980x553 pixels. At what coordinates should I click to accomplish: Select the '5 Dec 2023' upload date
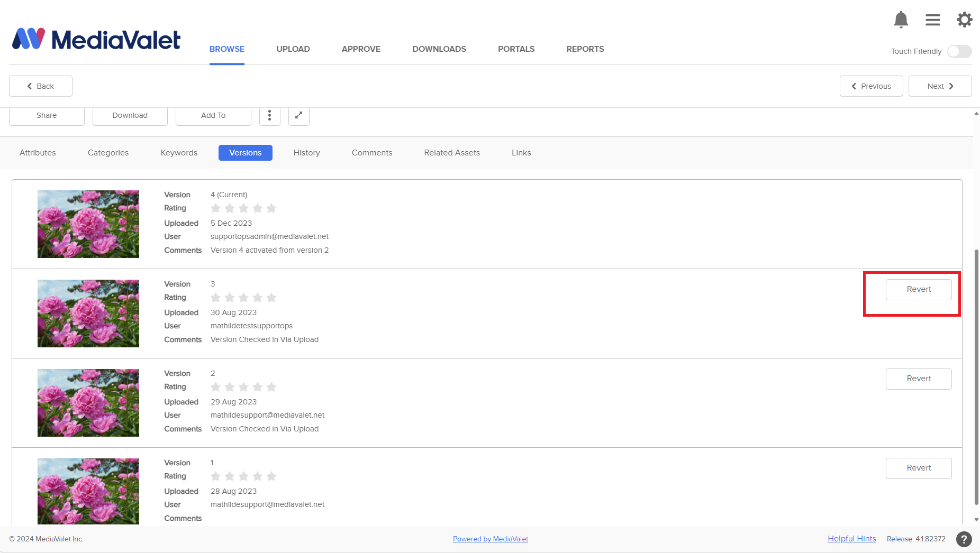coord(231,224)
